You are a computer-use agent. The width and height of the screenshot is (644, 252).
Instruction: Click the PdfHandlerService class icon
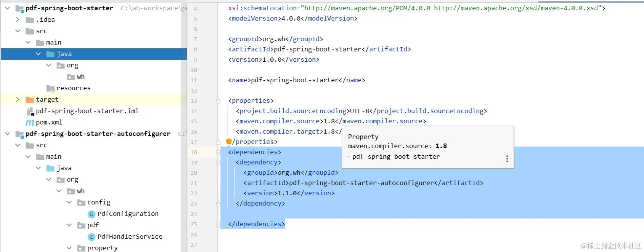point(92,237)
